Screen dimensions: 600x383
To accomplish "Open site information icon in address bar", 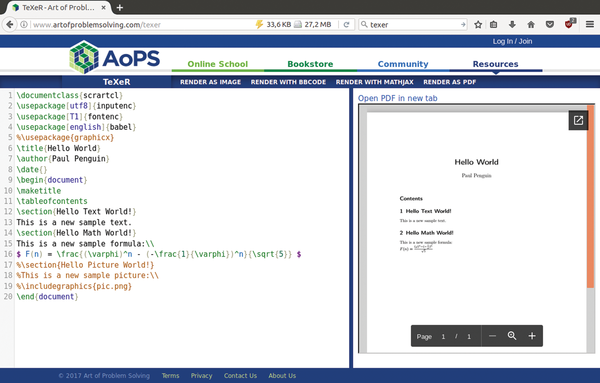I will (x=24, y=24).
